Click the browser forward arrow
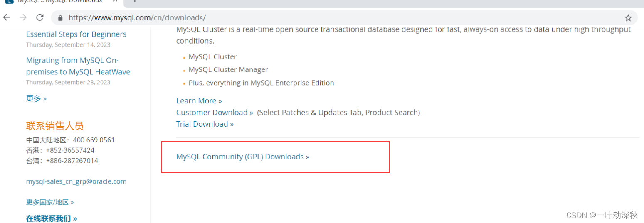 (23, 17)
